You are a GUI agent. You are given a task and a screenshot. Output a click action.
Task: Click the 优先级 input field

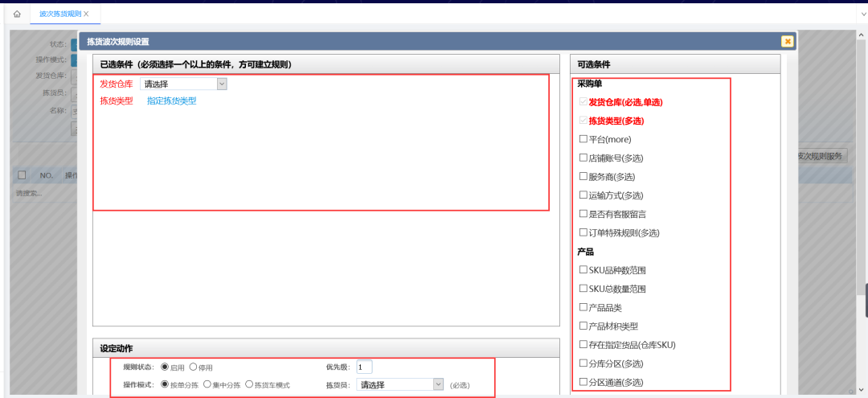click(x=364, y=367)
